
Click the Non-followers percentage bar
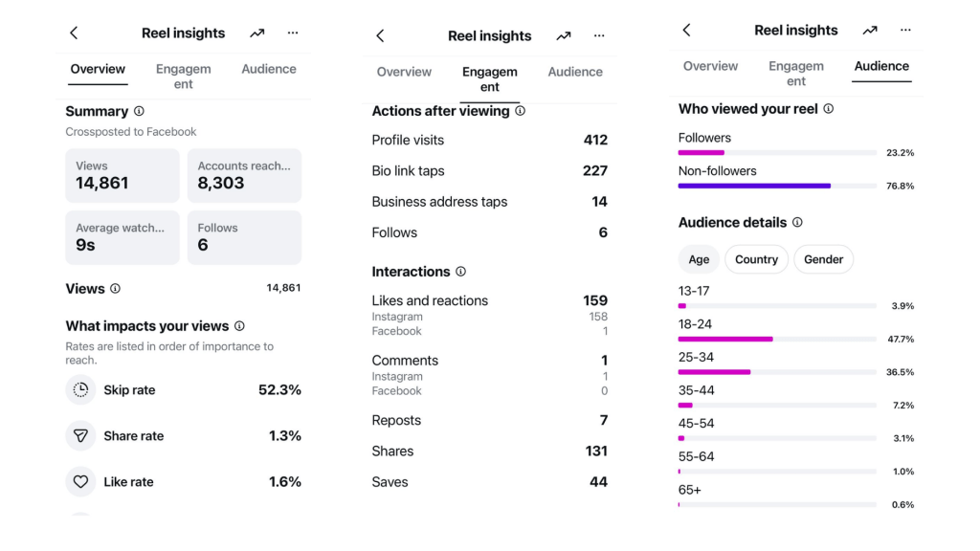[x=777, y=187]
